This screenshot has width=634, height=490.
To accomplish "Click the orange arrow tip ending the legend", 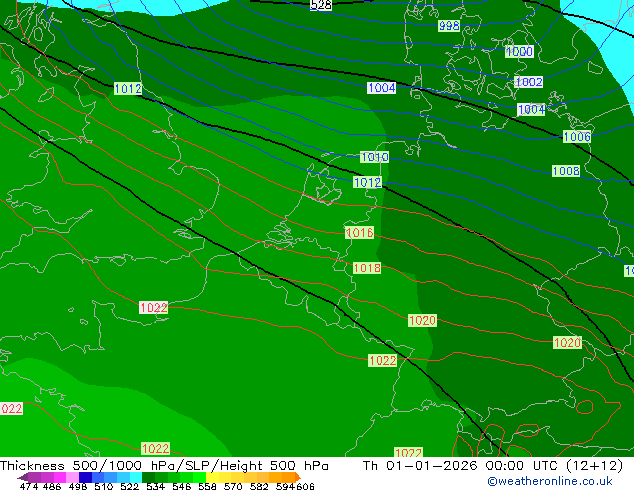I will click(x=298, y=477).
